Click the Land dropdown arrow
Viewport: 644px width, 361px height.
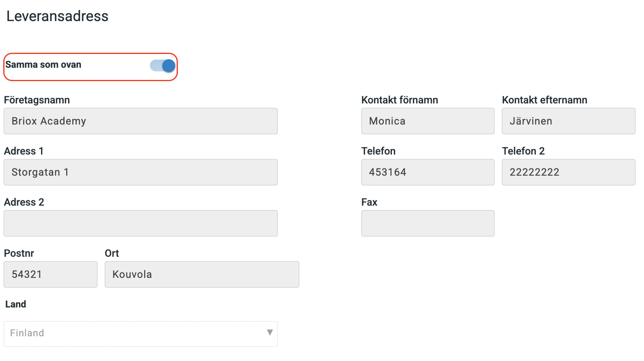tap(270, 333)
